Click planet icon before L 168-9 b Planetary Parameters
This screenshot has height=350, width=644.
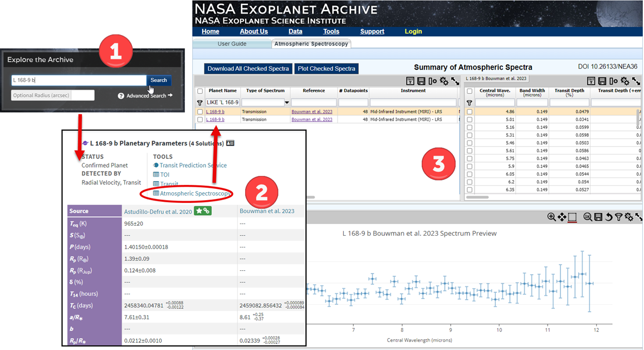pos(85,143)
